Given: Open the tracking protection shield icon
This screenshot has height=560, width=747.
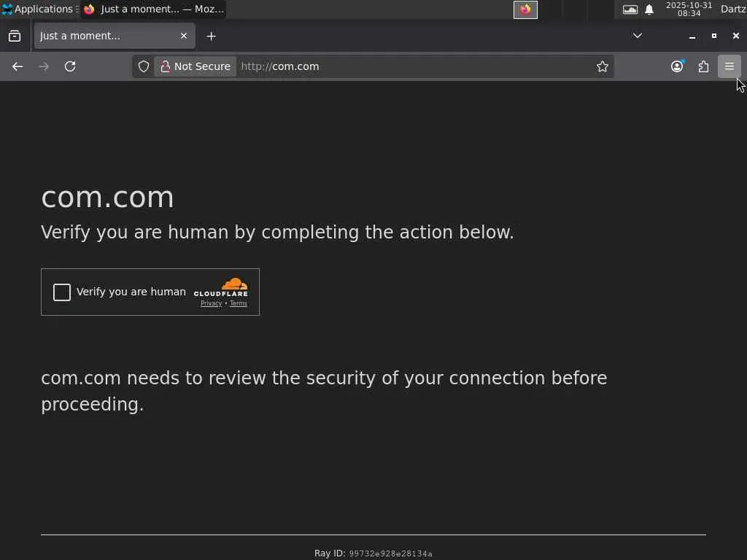Looking at the screenshot, I should pos(144,66).
